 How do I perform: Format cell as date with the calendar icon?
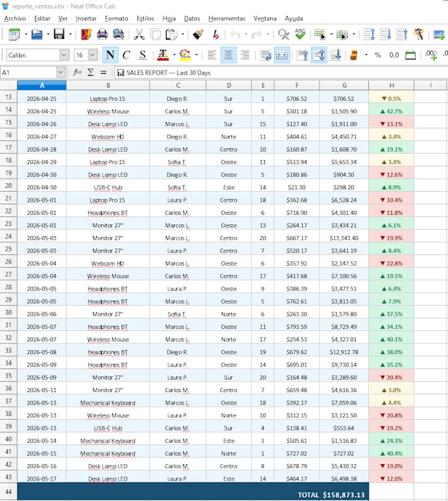[410, 55]
